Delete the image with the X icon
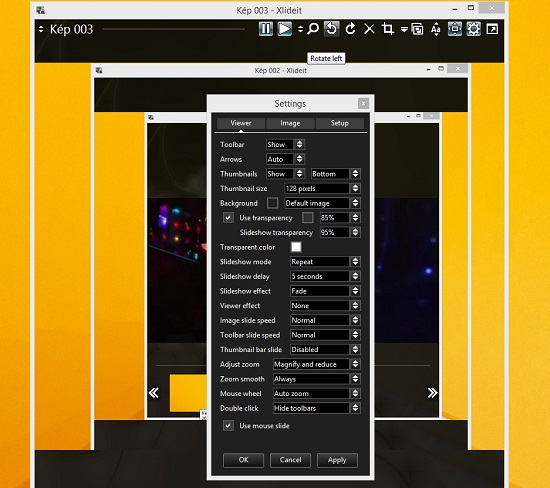Screen dimensions: 550x488 (369, 29)
